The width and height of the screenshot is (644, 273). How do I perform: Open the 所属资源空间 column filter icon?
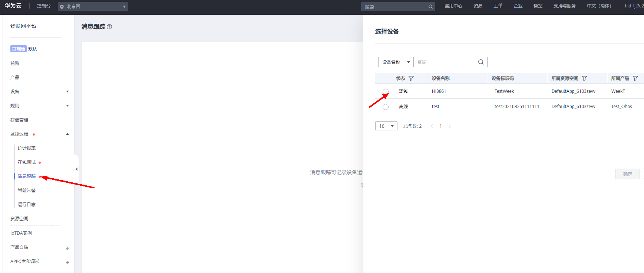point(584,78)
